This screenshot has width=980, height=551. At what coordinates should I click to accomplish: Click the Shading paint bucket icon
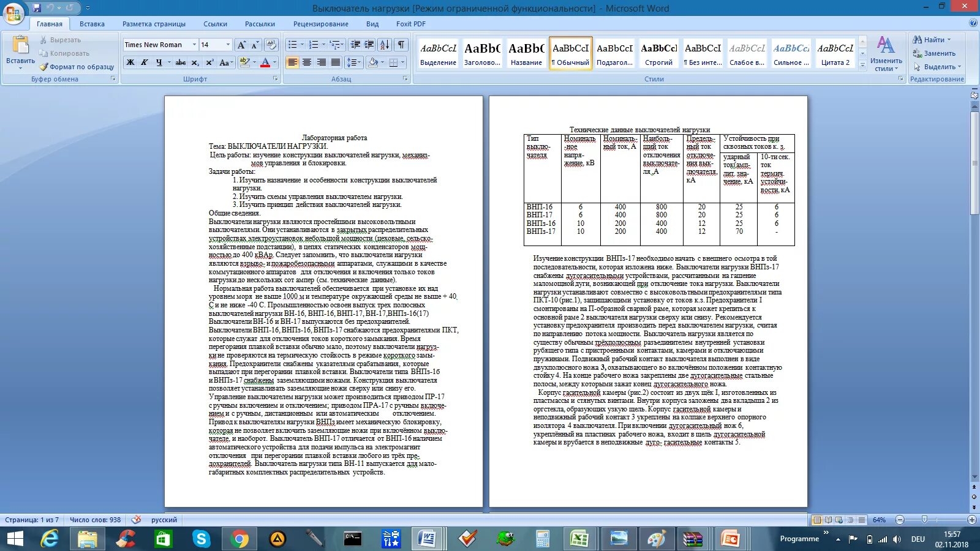[372, 62]
